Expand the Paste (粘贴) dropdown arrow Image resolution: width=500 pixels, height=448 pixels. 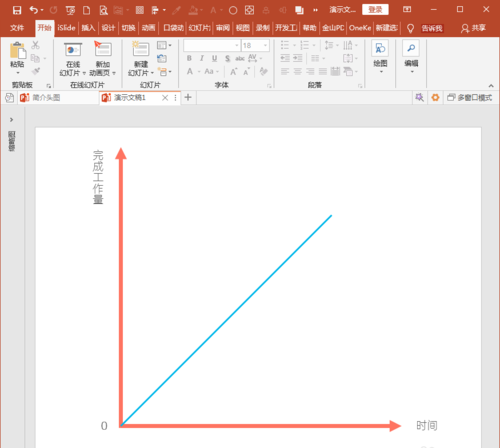click(18, 73)
